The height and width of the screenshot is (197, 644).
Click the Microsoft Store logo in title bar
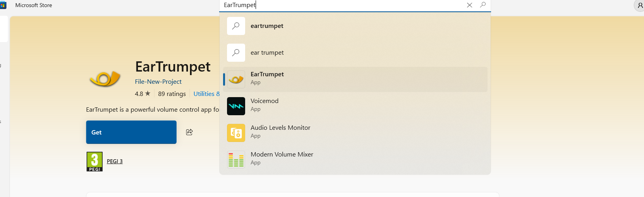3,6
